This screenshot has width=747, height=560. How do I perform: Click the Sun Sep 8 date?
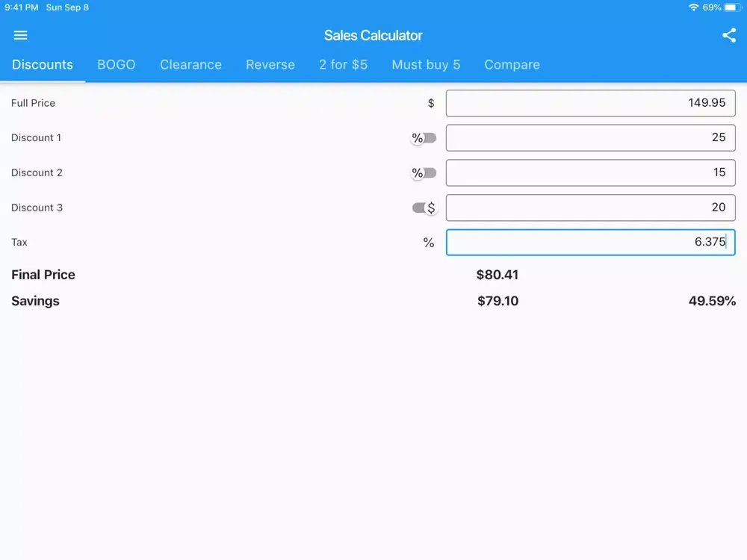point(67,7)
